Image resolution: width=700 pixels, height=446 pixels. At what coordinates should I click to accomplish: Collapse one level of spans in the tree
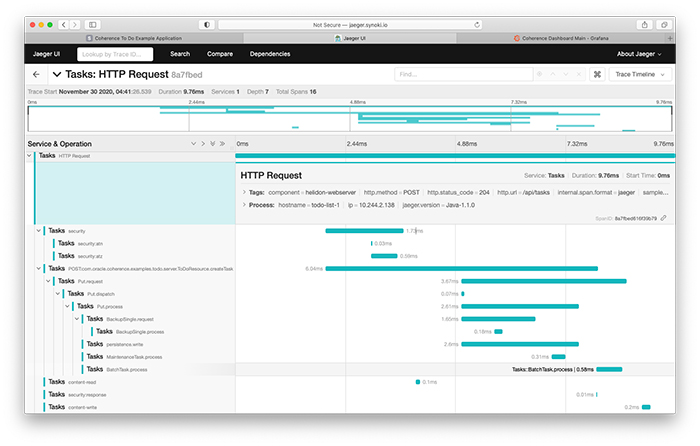point(203,144)
